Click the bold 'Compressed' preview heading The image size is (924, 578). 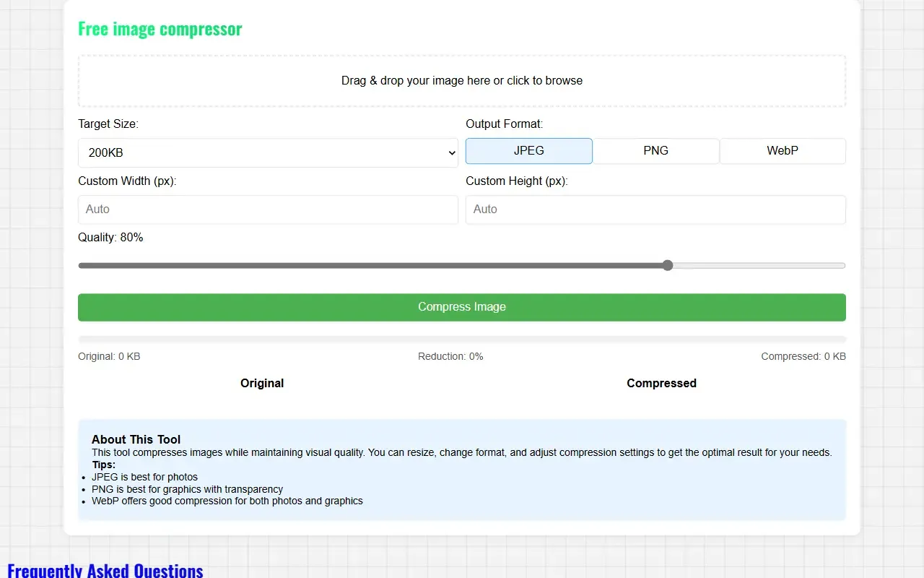tap(661, 383)
